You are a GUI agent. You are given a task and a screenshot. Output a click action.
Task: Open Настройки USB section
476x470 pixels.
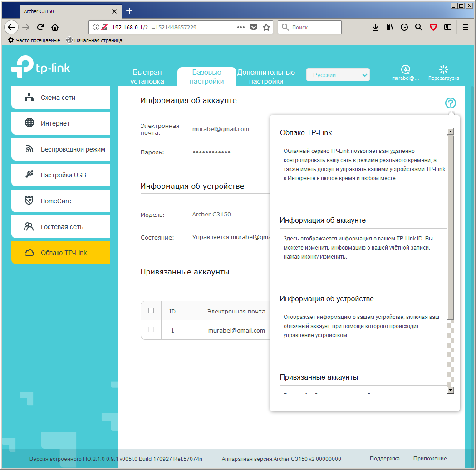(61, 175)
